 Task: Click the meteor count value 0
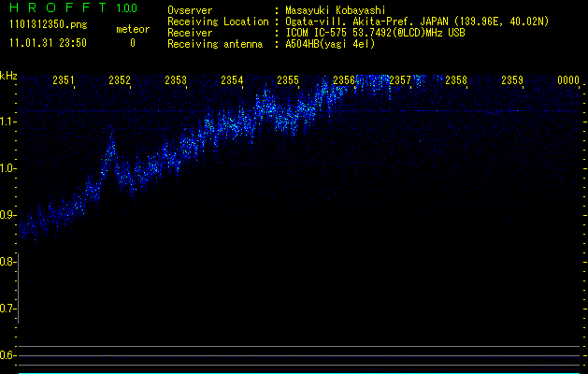[133, 43]
